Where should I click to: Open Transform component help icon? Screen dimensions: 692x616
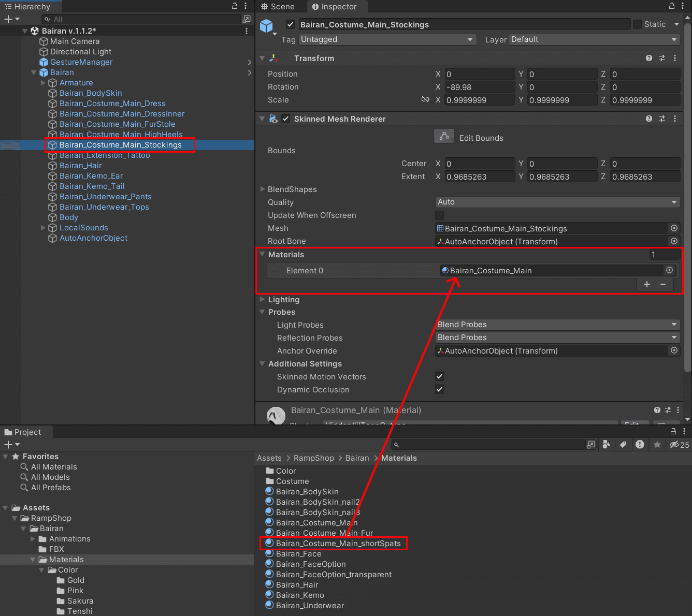tap(649, 58)
